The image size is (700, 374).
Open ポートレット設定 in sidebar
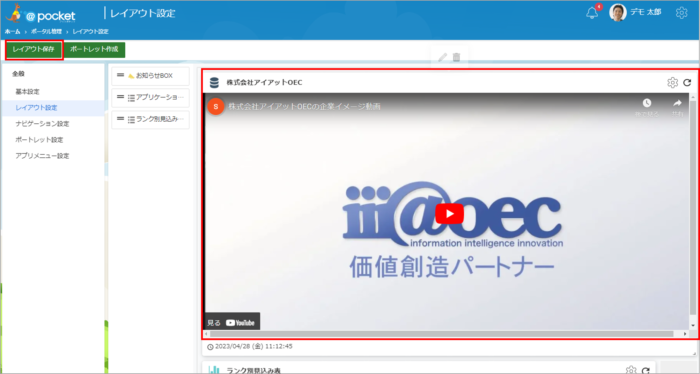(x=39, y=140)
